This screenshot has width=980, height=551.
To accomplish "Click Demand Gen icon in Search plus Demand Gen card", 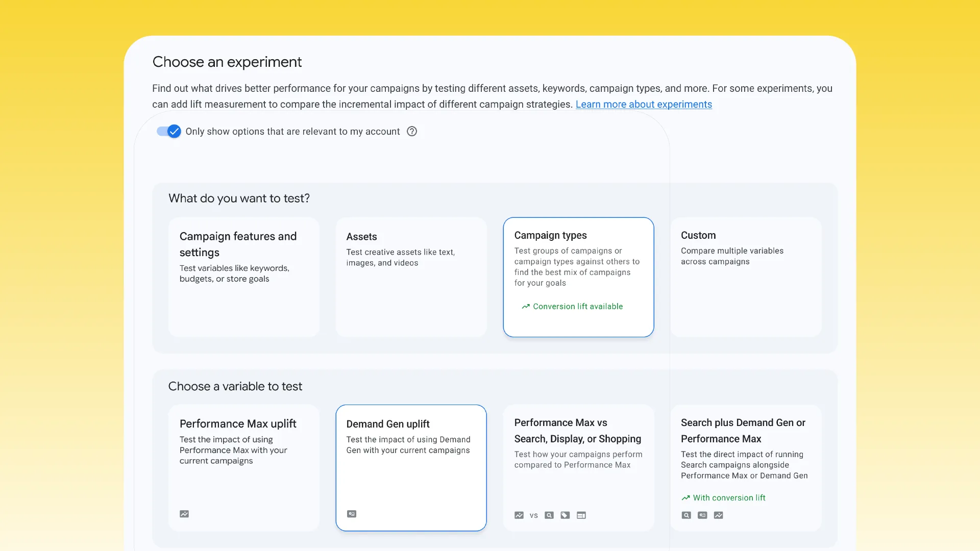I will pos(702,515).
